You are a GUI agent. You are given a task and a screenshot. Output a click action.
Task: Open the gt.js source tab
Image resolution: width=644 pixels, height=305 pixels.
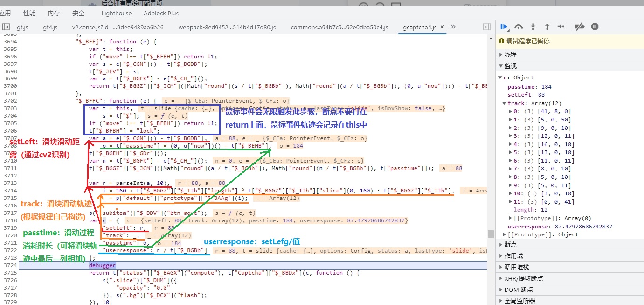[x=22, y=27]
